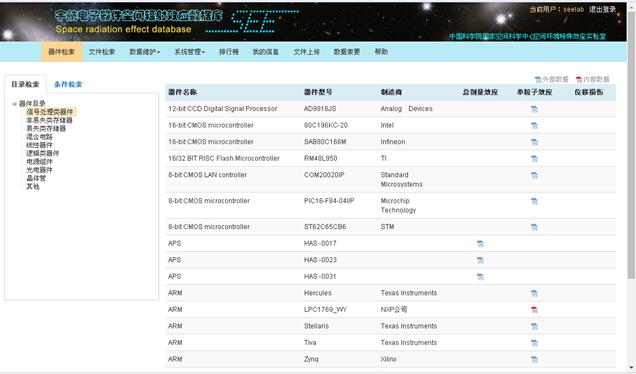
Task: Click the 8-bit CMOS LAN controller cell
Action: pyautogui.click(x=207, y=175)
